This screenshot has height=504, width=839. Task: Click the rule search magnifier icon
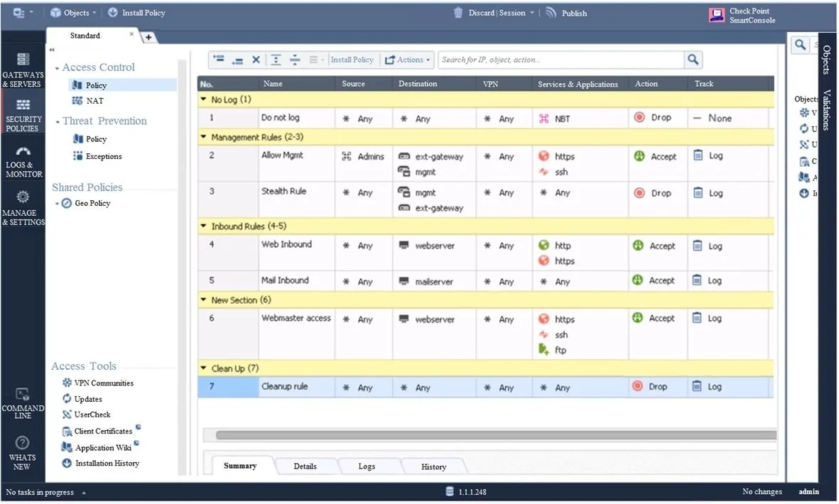(693, 60)
